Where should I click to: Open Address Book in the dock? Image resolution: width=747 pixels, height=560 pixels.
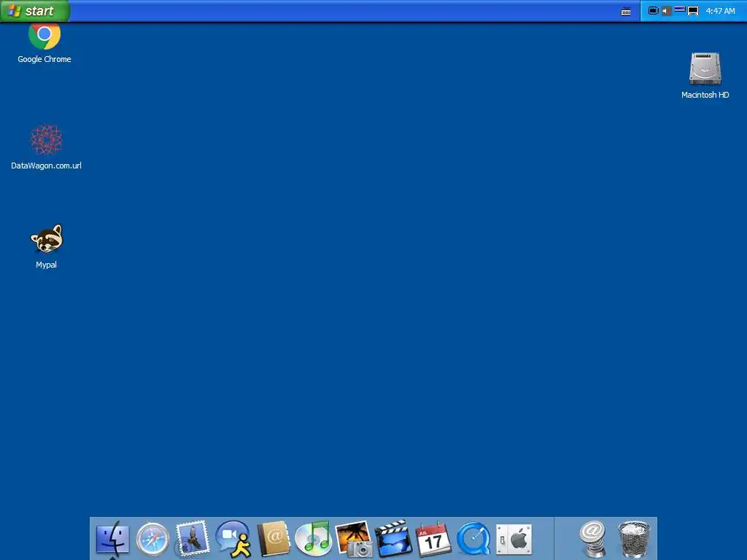[274, 539]
